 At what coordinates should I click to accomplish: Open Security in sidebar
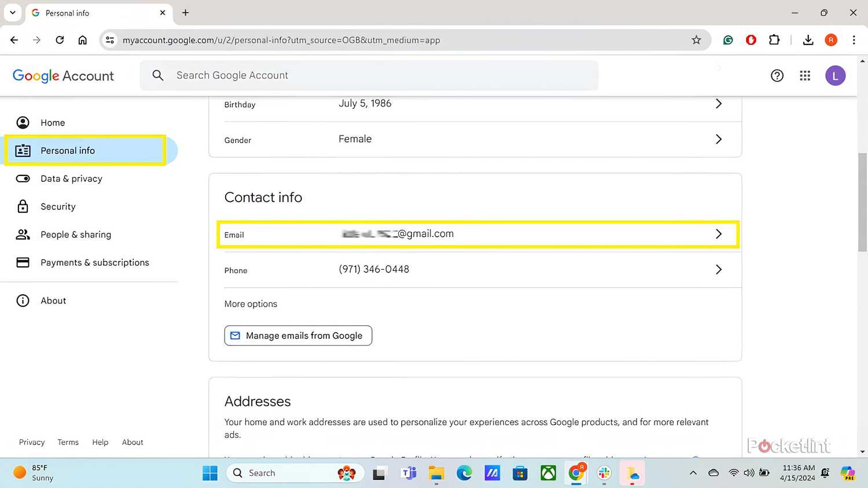(x=58, y=207)
